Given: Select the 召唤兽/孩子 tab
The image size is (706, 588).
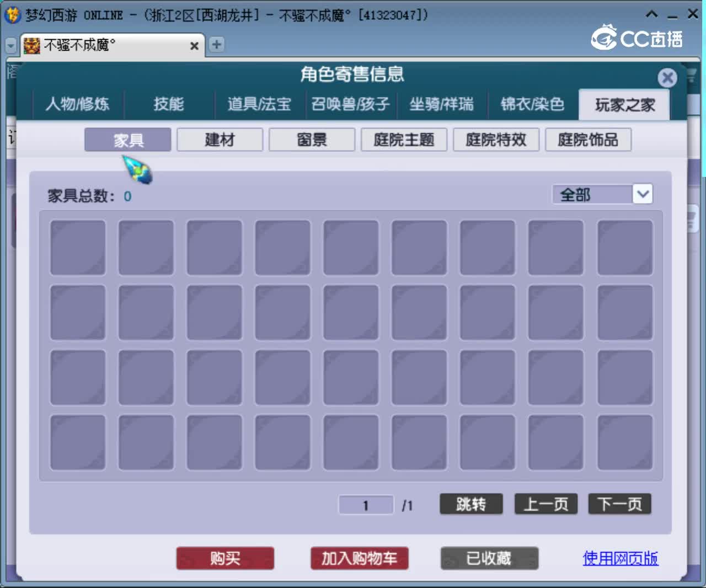Looking at the screenshot, I should (x=351, y=104).
